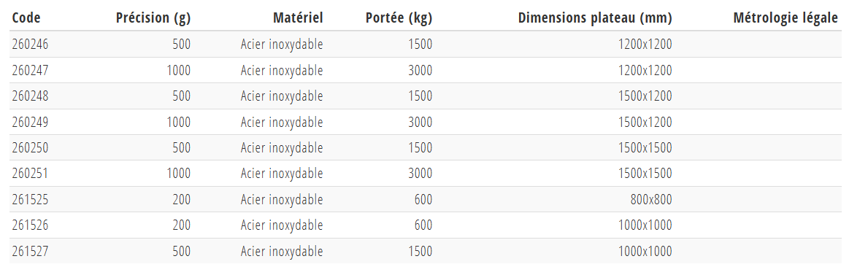Select product code 261525
868x275 pixels.
tap(30, 199)
